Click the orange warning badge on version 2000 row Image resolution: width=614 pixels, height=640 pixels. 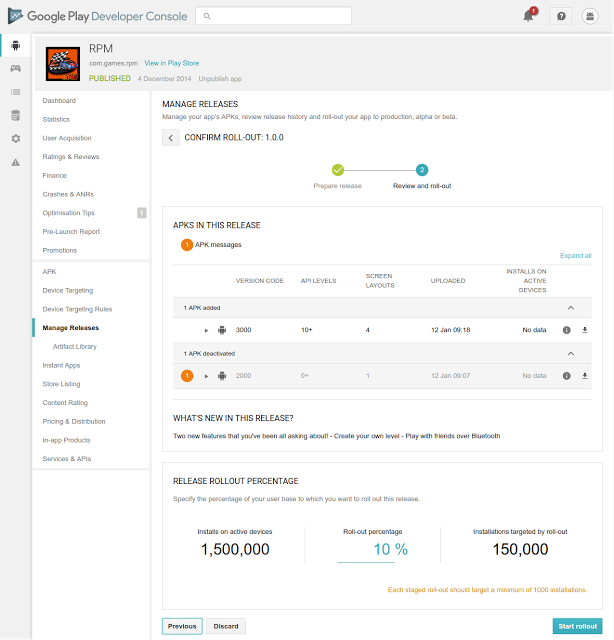(x=187, y=376)
